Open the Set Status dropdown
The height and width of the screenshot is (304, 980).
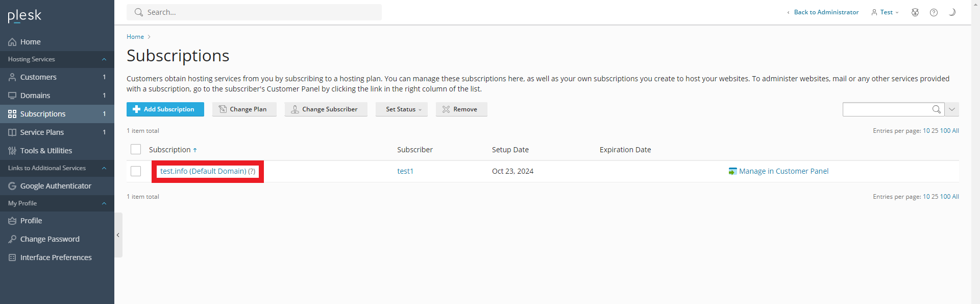(x=403, y=109)
